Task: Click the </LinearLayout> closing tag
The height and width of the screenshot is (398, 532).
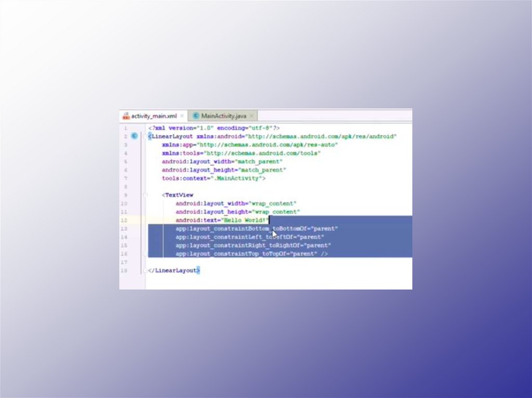Action: (174, 270)
